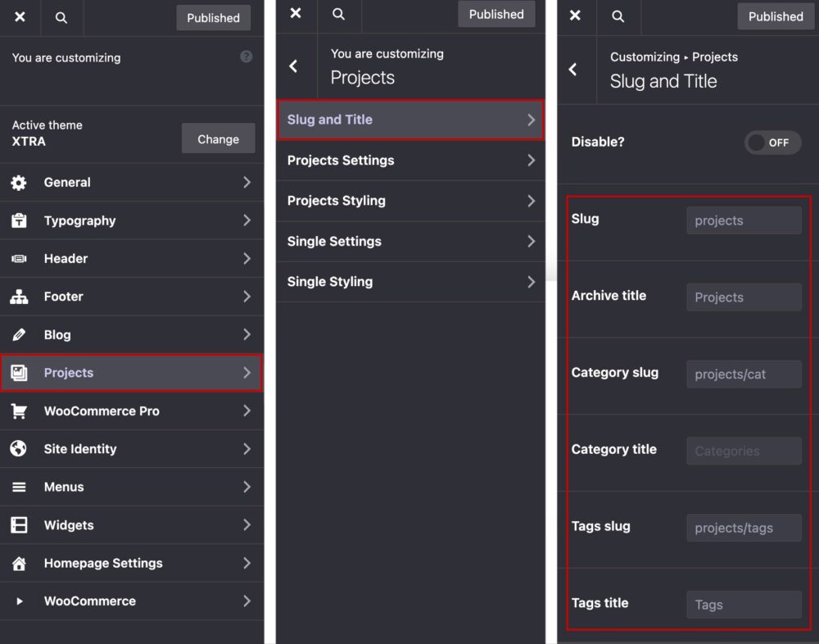The height and width of the screenshot is (644, 819).
Task: Select the General settings gear icon
Action: 20,182
